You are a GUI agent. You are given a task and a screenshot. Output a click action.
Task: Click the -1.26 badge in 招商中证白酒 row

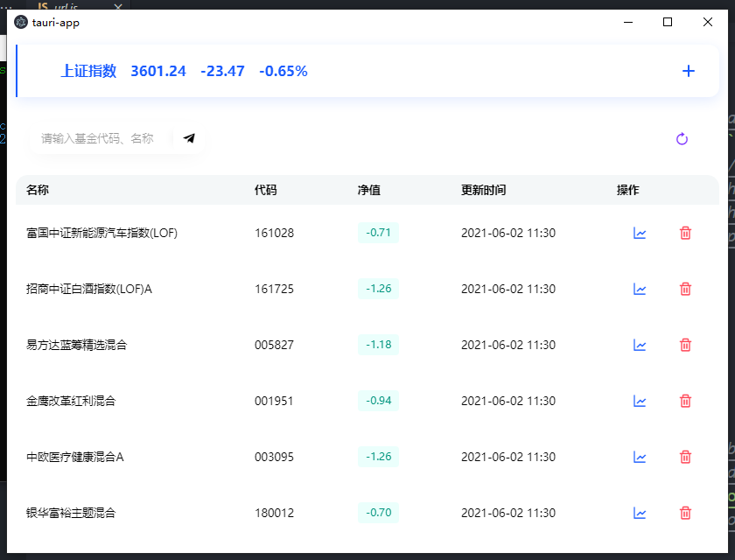coord(378,288)
